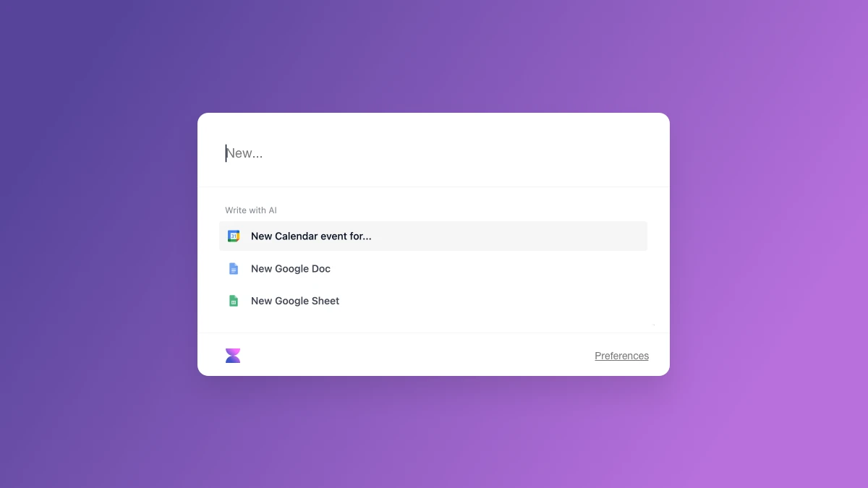
Task: Choose the "New Google Doc" entry
Action: tap(433, 269)
